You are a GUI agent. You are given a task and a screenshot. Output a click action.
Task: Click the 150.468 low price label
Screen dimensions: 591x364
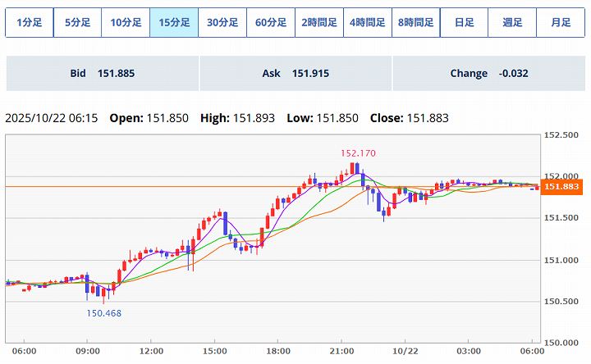click(x=103, y=312)
